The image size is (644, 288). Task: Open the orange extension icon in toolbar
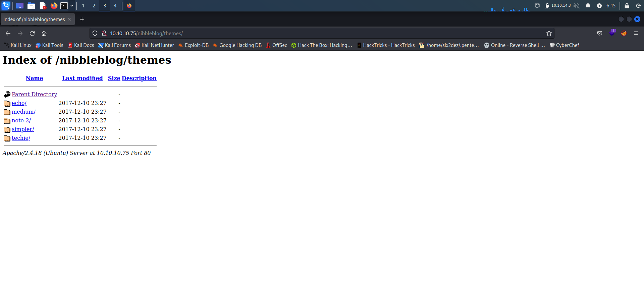click(x=624, y=33)
